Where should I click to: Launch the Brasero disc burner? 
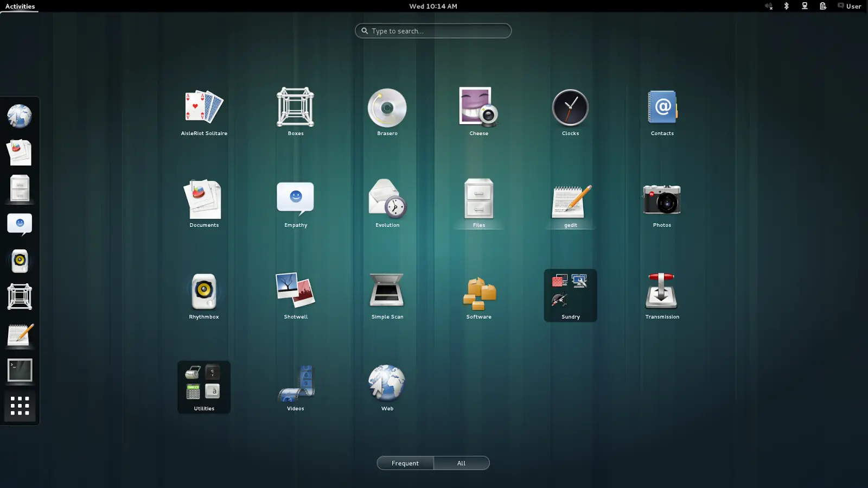[x=387, y=112]
